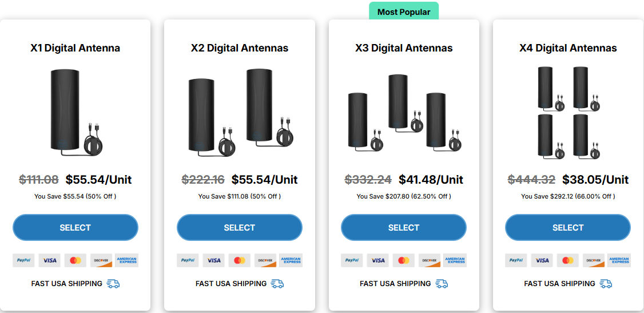
Task: Select the X4 Digital Antennas package
Action: click(x=568, y=228)
